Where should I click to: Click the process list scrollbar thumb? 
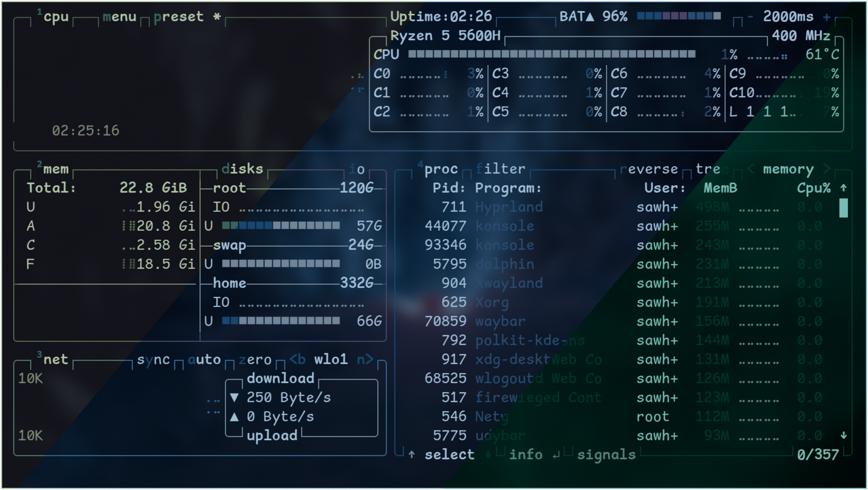pyautogui.click(x=843, y=207)
